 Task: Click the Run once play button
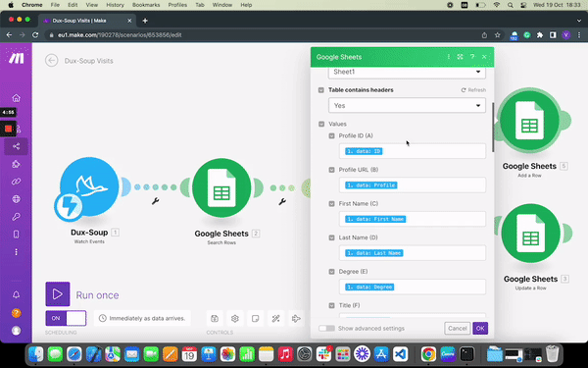(58, 294)
